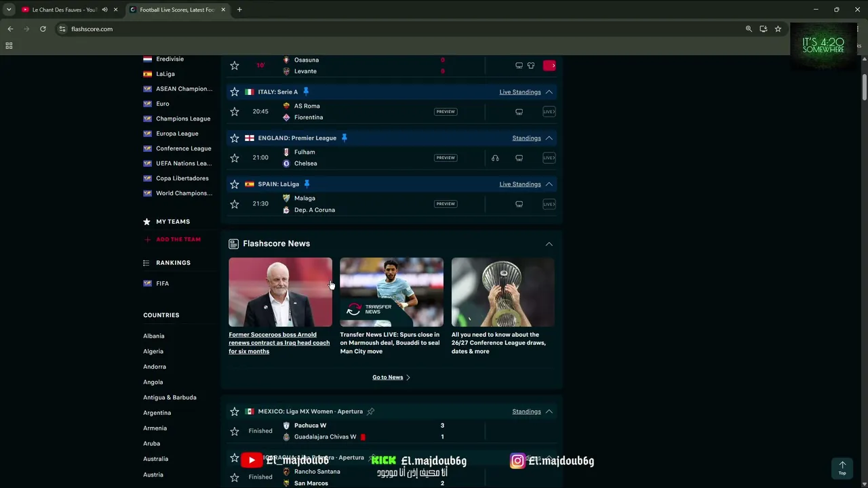Click the Top button to return up

(842, 468)
